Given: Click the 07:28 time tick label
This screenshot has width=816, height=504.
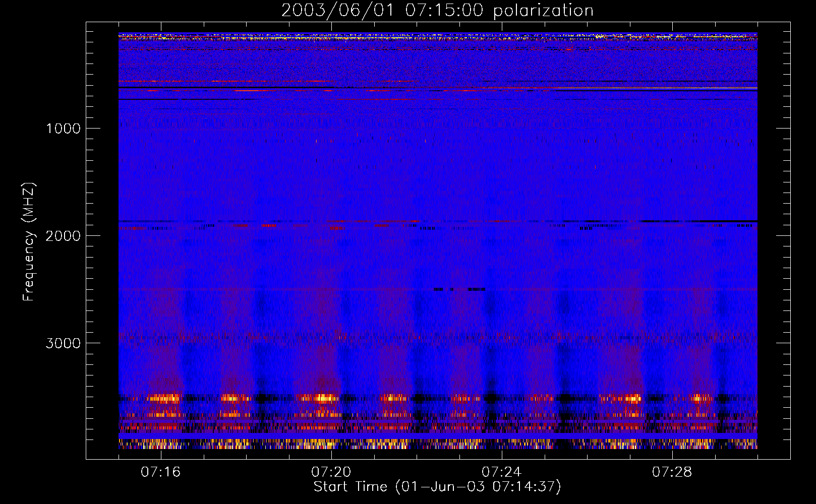Looking at the screenshot, I should click(672, 472).
